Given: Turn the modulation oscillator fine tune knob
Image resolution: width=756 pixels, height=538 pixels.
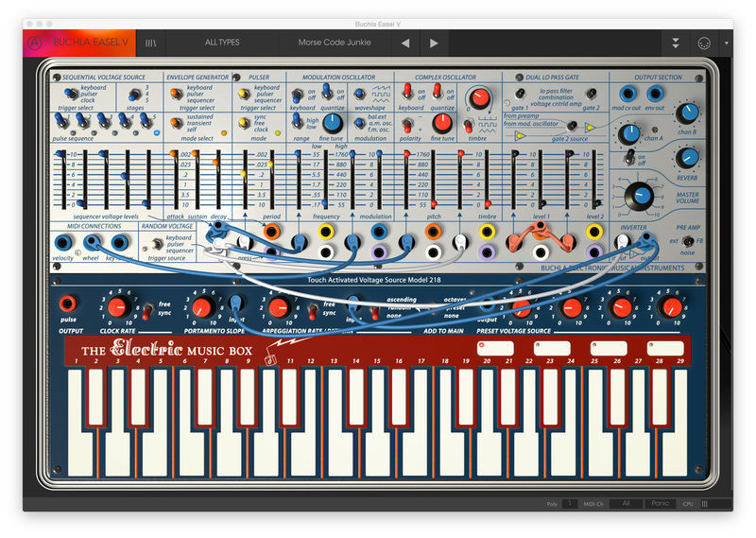Looking at the screenshot, I should click(x=332, y=124).
